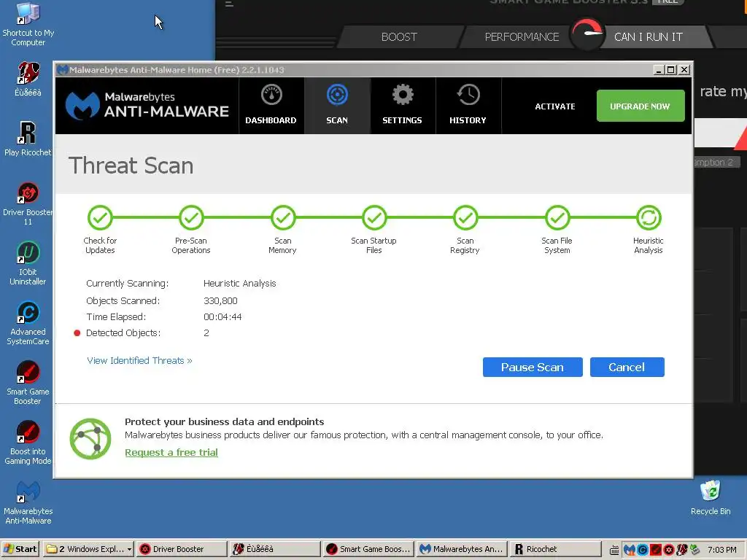Click the Advanced SystemCare tray icon

(642, 550)
